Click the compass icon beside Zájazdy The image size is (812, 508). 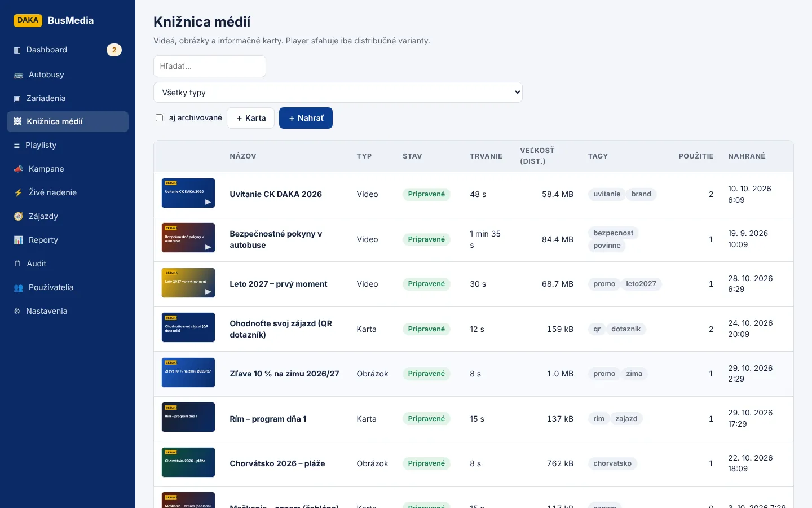(x=18, y=217)
